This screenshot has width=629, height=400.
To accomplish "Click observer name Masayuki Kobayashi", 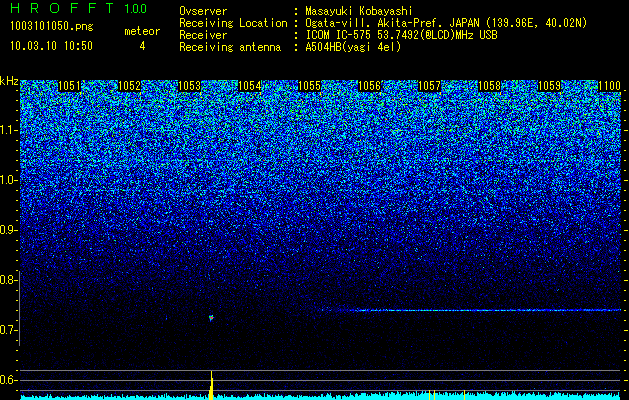I will pyautogui.click(x=359, y=11).
